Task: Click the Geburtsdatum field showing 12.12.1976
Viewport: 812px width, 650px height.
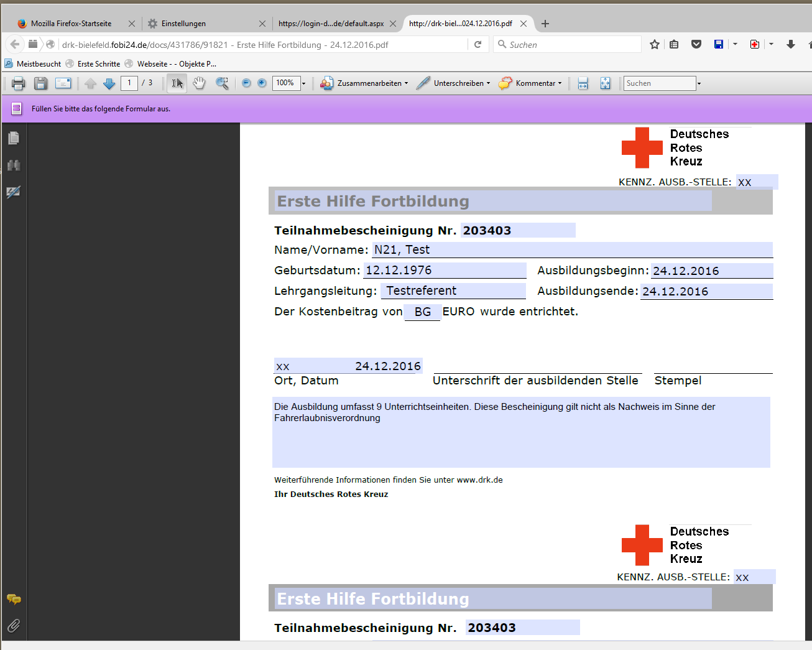Action: pyautogui.click(x=445, y=271)
